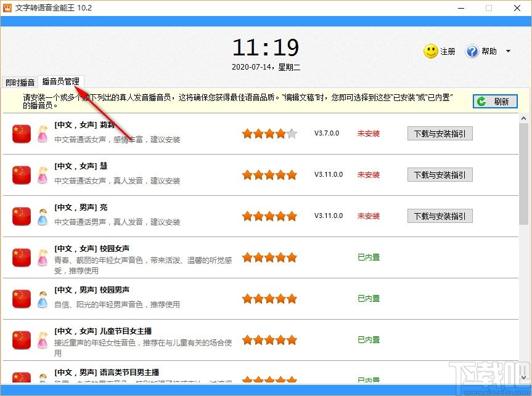Click the China flag icon in 亮 row
This screenshot has height=396, width=532.
[x=22, y=216]
